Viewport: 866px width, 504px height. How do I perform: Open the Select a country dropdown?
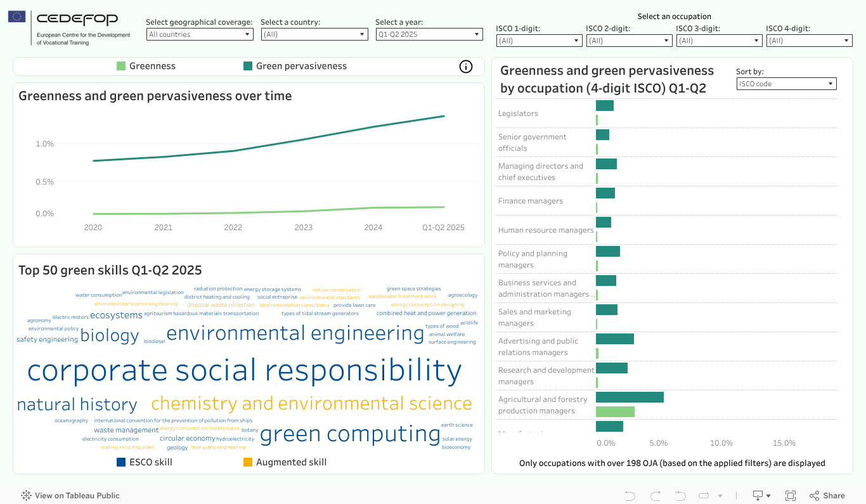(x=314, y=34)
